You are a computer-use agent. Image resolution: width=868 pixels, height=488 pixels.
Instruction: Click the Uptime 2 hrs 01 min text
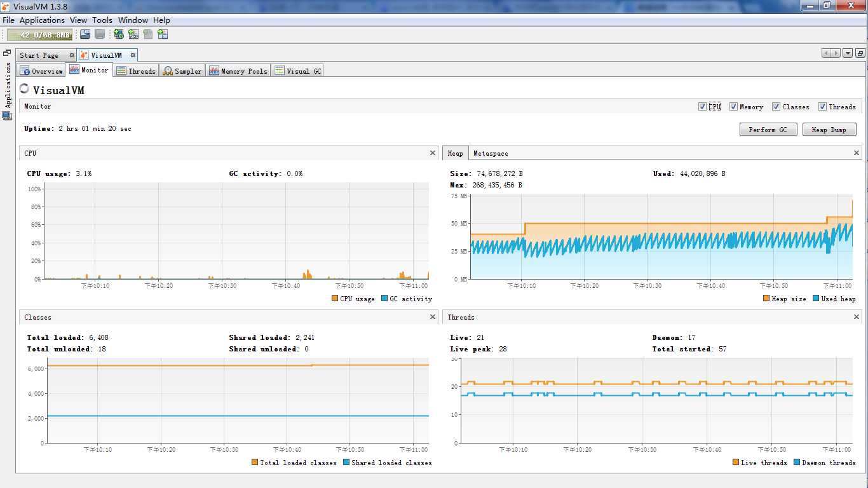(78, 129)
